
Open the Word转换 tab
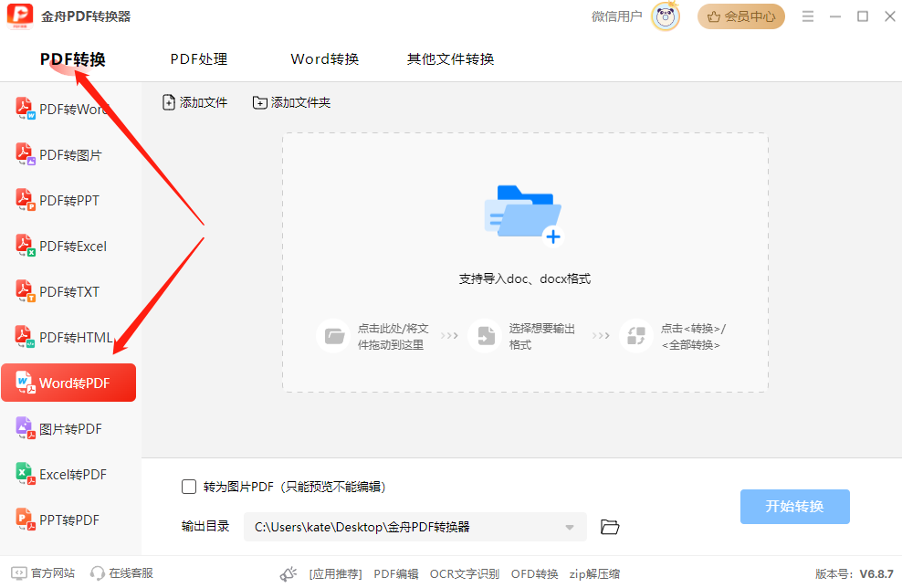pyautogui.click(x=324, y=58)
